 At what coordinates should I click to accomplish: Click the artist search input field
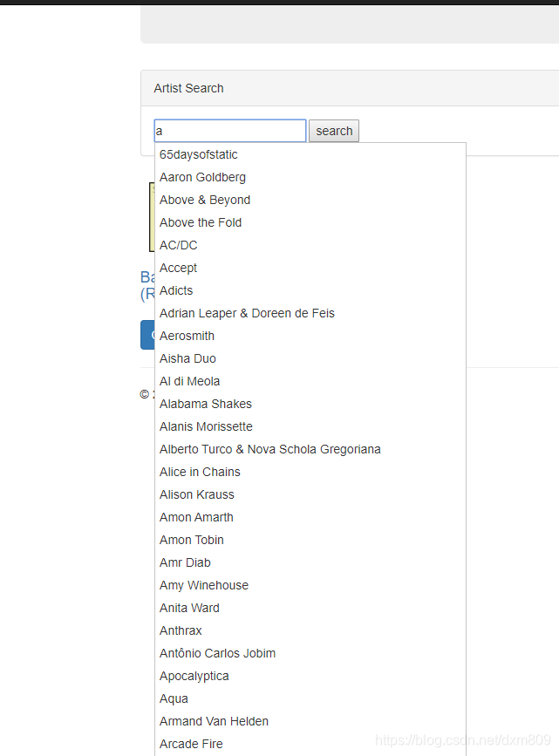point(230,131)
